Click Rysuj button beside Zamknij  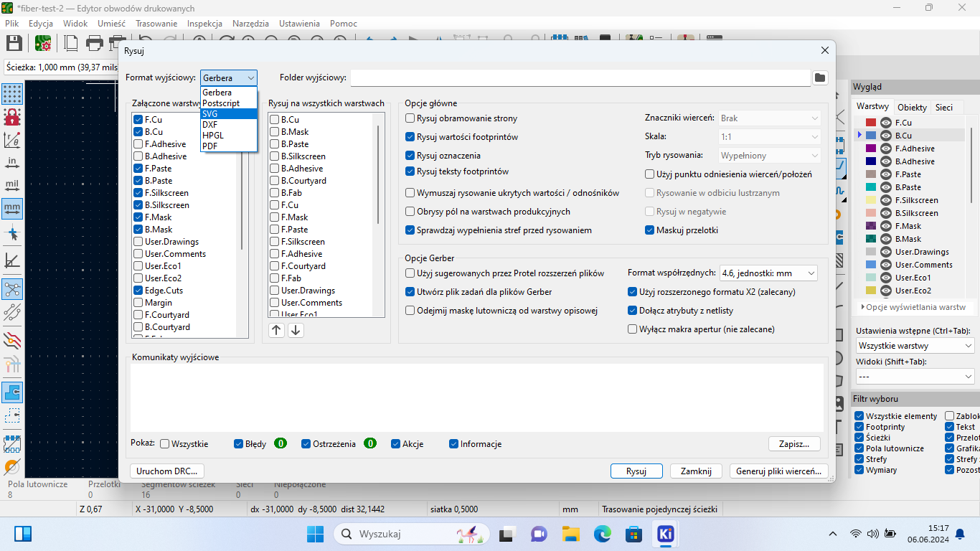tap(636, 471)
